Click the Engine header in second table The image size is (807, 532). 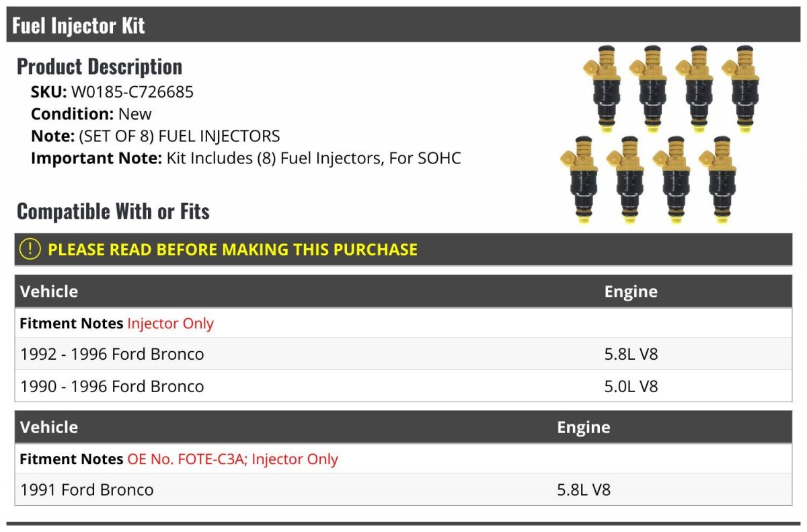(x=584, y=427)
